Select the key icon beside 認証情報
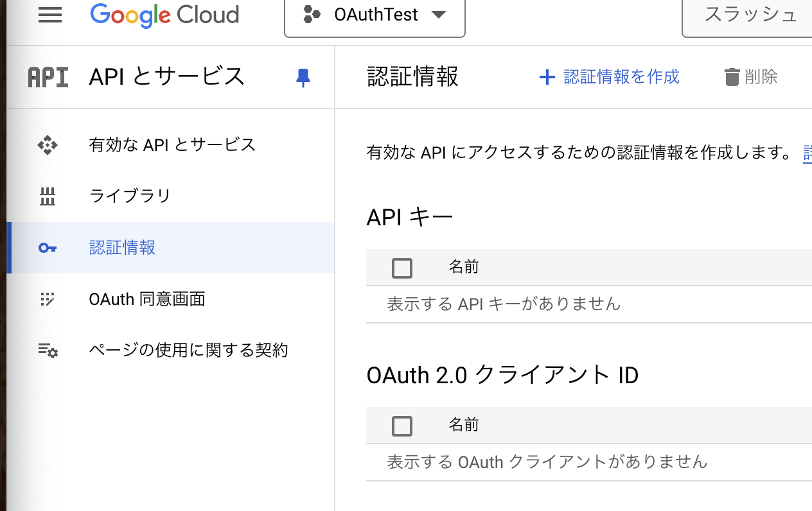Viewport: 812px width, 511px height. [x=48, y=248]
